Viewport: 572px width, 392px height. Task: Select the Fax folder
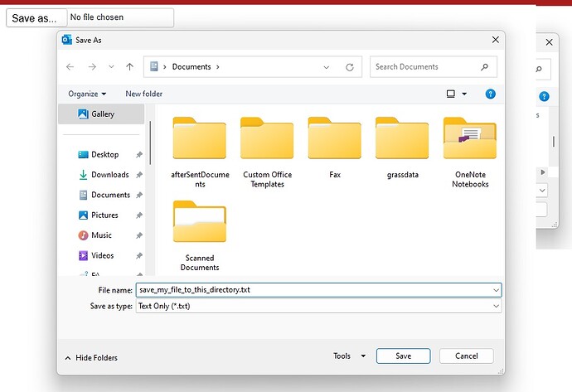[335, 148]
